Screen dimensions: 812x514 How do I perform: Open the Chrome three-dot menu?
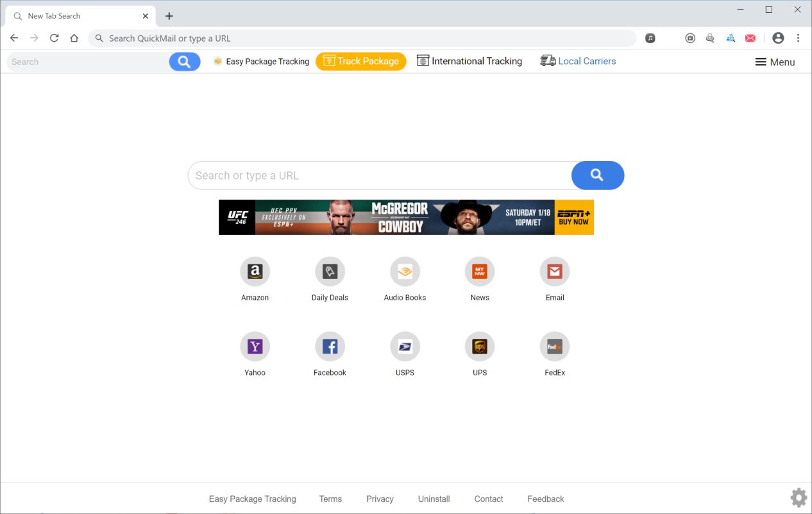(799, 38)
